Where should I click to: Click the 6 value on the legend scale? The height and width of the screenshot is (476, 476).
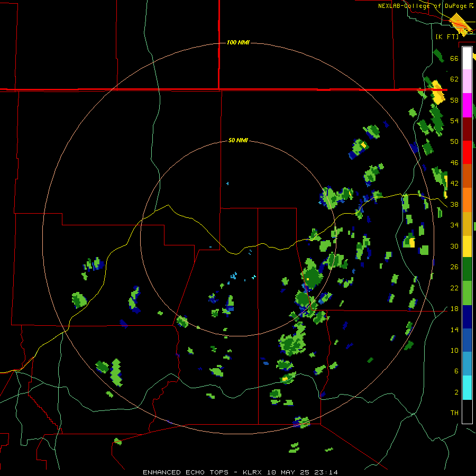(456, 371)
